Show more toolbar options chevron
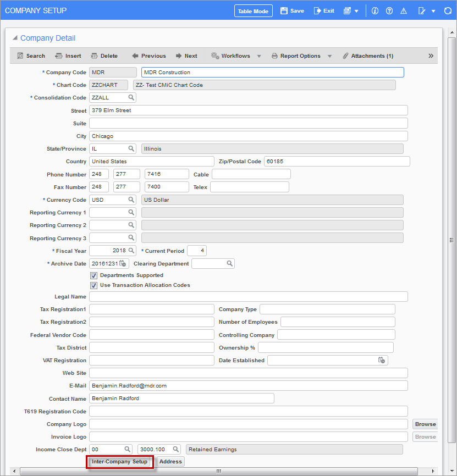Viewport: 457px width, 476px height. click(x=431, y=56)
